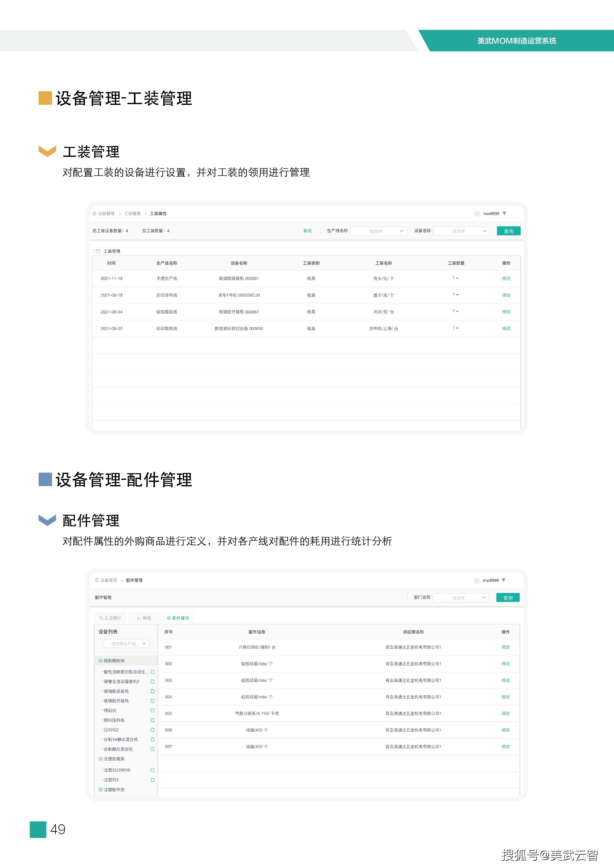
Task: Switch to the 汇总统计 tab
Action: point(110,618)
